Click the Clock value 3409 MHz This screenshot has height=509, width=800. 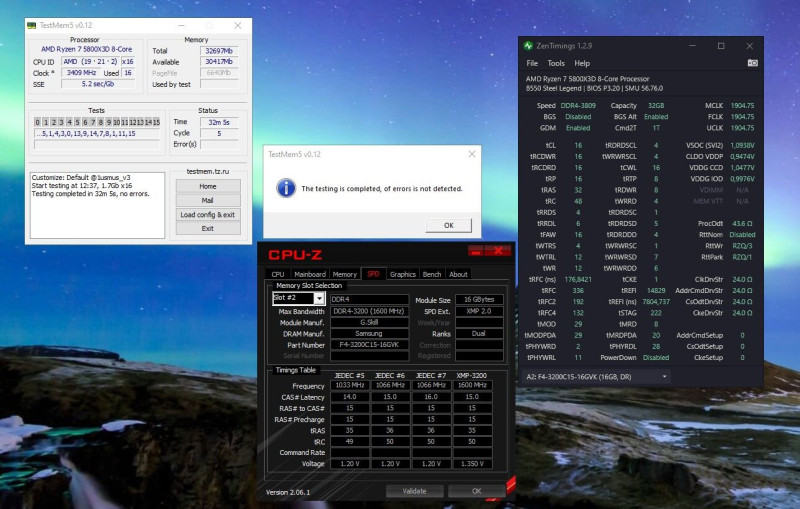[x=81, y=72]
